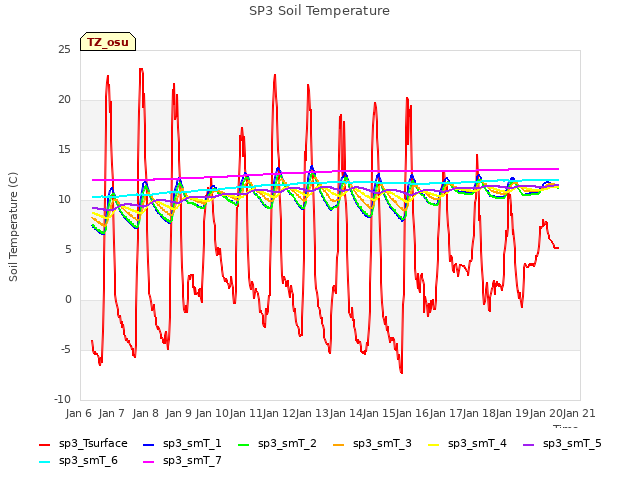Click the 20 y-axis tick label
Image resolution: width=640 pixels, height=480 pixels.
(64, 100)
